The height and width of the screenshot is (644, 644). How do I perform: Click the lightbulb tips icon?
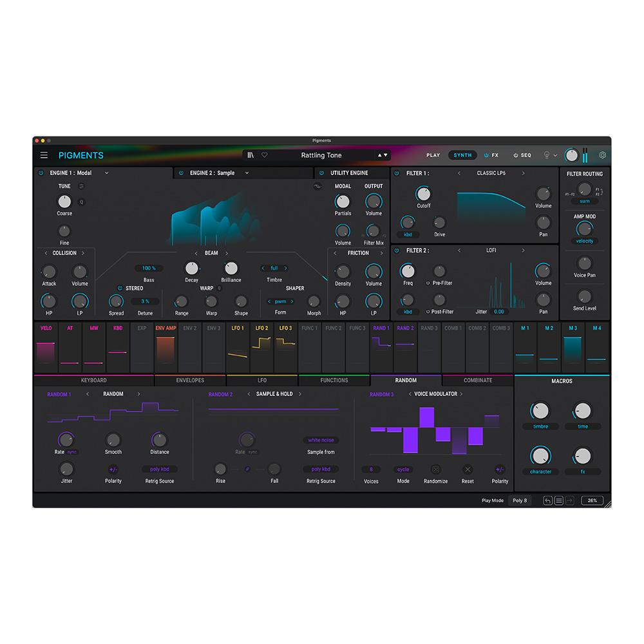[x=547, y=155]
